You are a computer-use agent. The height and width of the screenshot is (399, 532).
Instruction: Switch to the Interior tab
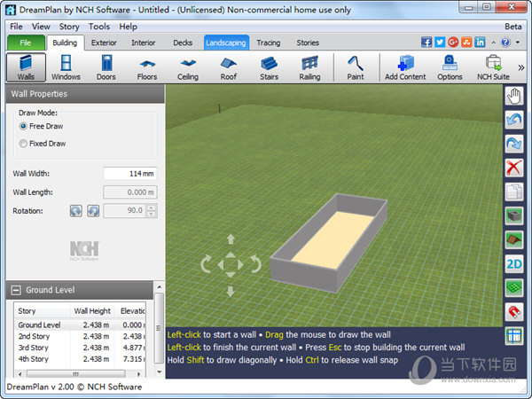(x=143, y=43)
